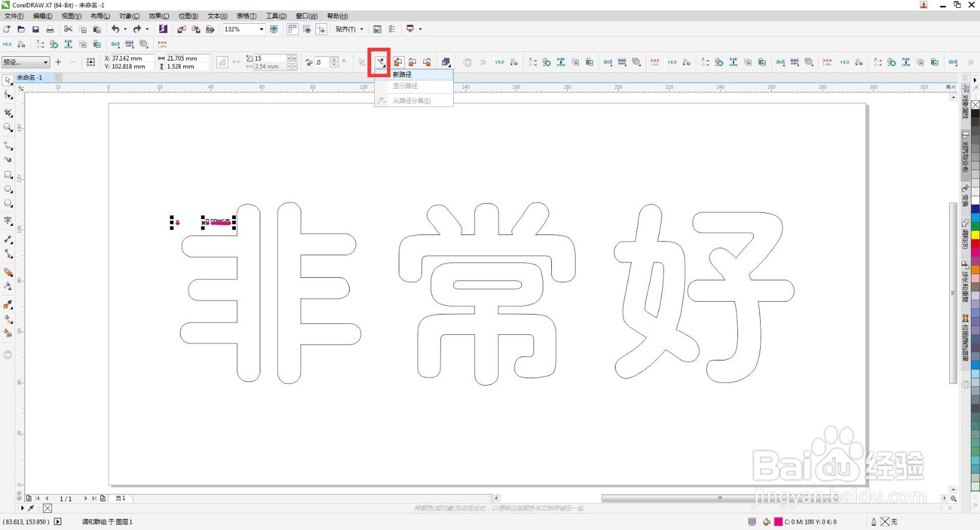The image size is (980, 530).
Task: Toggle Direct Blend option
Action: tap(398, 62)
